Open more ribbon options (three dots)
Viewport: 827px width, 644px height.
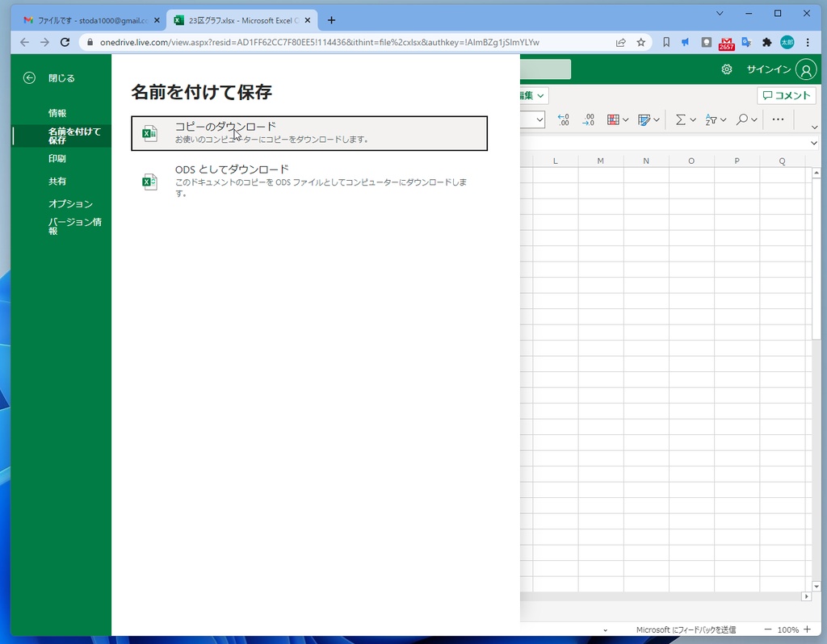778,119
